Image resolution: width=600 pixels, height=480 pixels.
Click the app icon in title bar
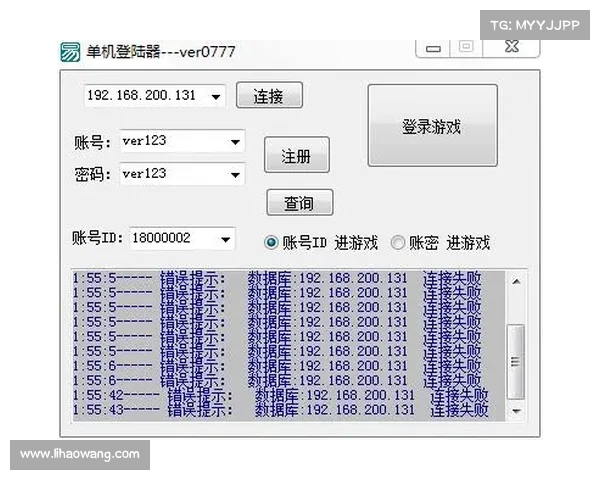coord(70,52)
